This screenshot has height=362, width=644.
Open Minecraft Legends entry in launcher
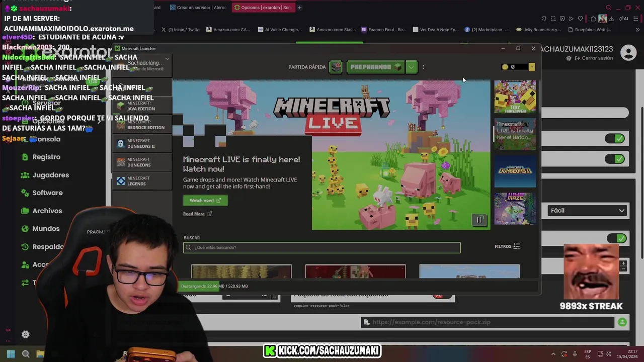(142, 180)
